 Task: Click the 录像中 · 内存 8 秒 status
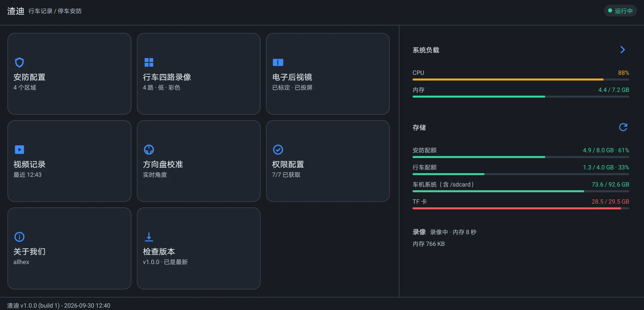point(453,232)
